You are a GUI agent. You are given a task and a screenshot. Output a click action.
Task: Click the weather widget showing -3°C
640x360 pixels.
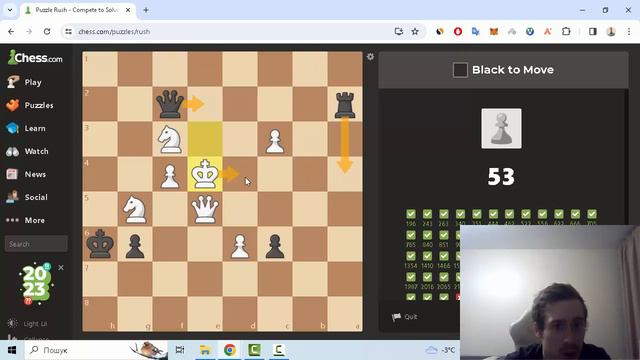(440, 350)
